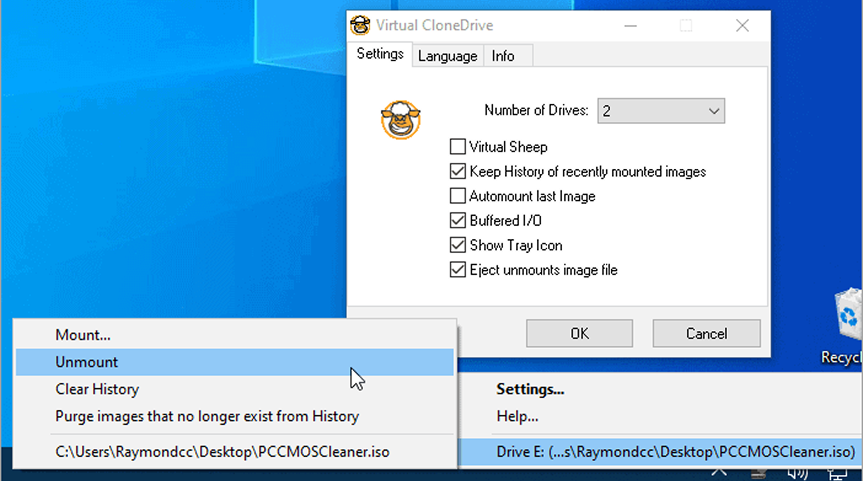Select the Settings tab
863x481 pixels.
click(380, 54)
